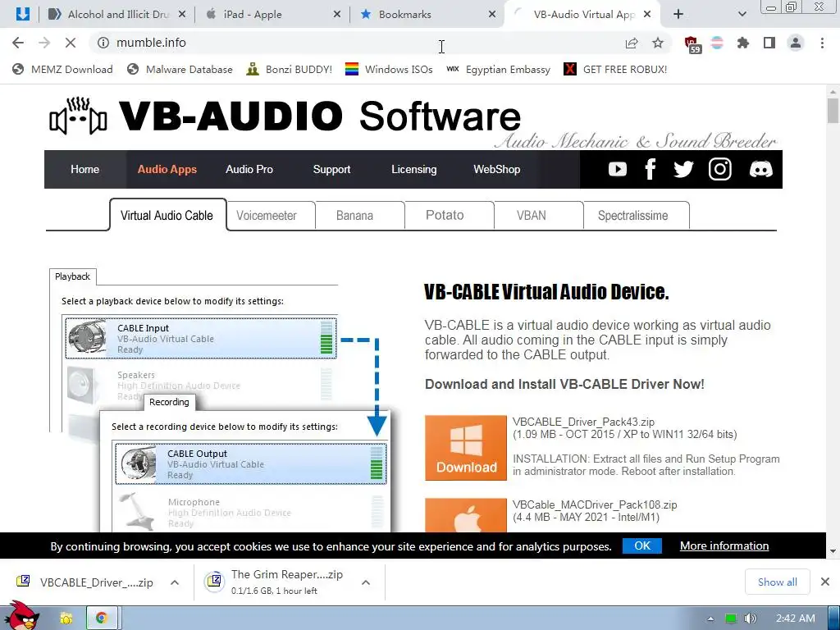
Task: Close the iPad - Apple tab
Action: (337, 15)
